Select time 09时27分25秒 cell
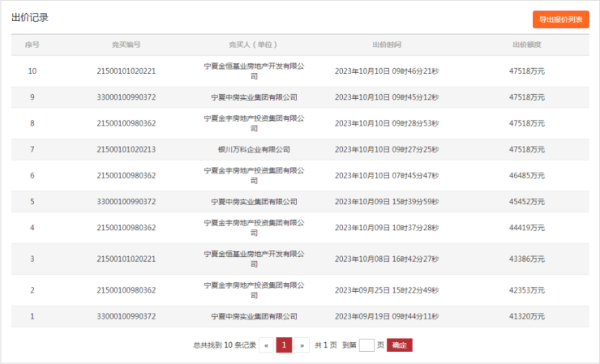 pyautogui.click(x=387, y=149)
